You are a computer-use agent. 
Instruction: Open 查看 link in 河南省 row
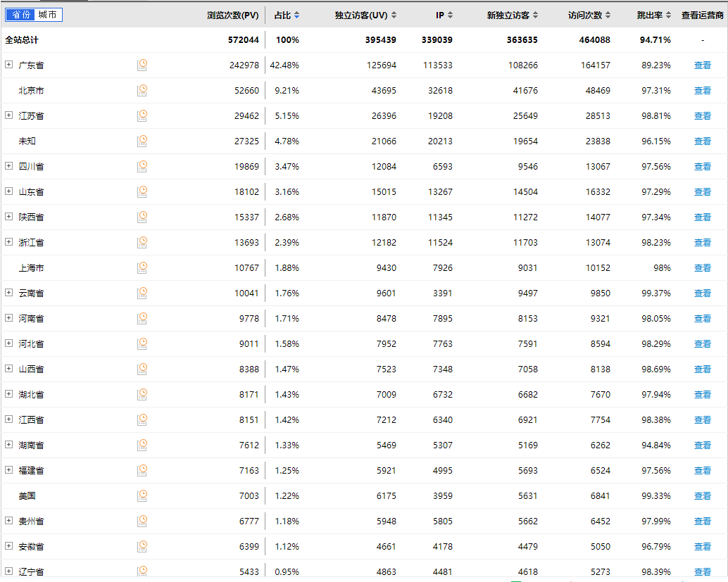[x=702, y=319]
